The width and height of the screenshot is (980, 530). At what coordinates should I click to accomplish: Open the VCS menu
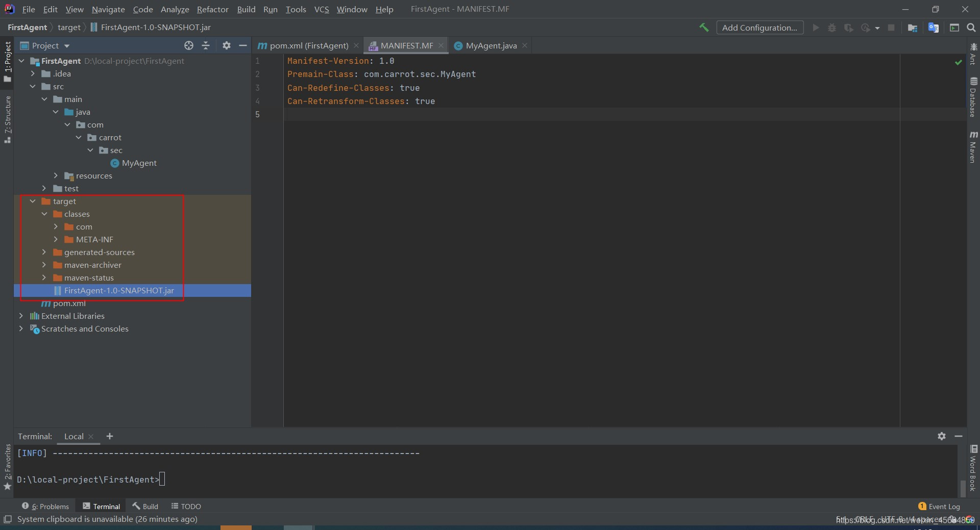point(322,9)
